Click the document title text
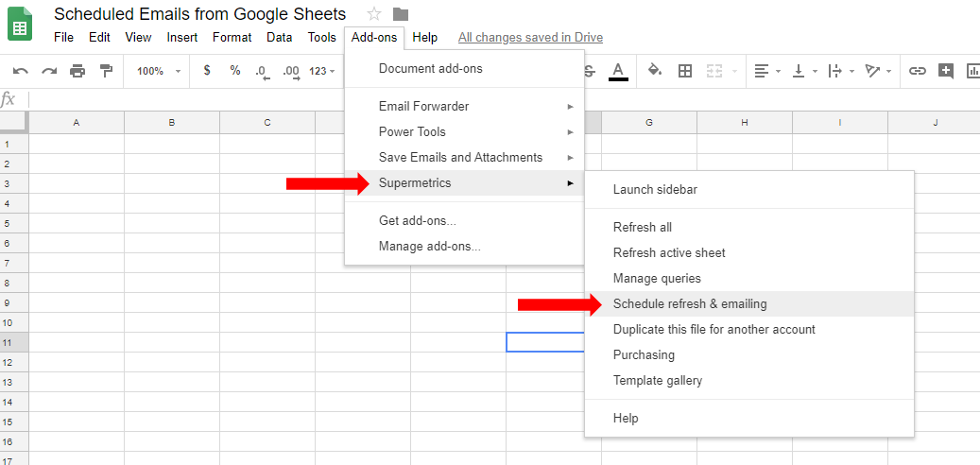The height and width of the screenshot is (465, 980). pos(200,14)
